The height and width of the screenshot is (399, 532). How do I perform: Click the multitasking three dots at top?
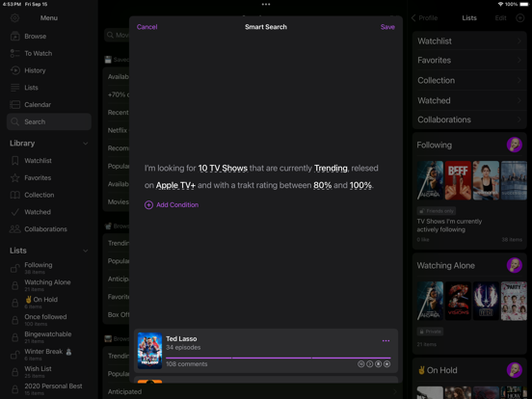[266, 5]
